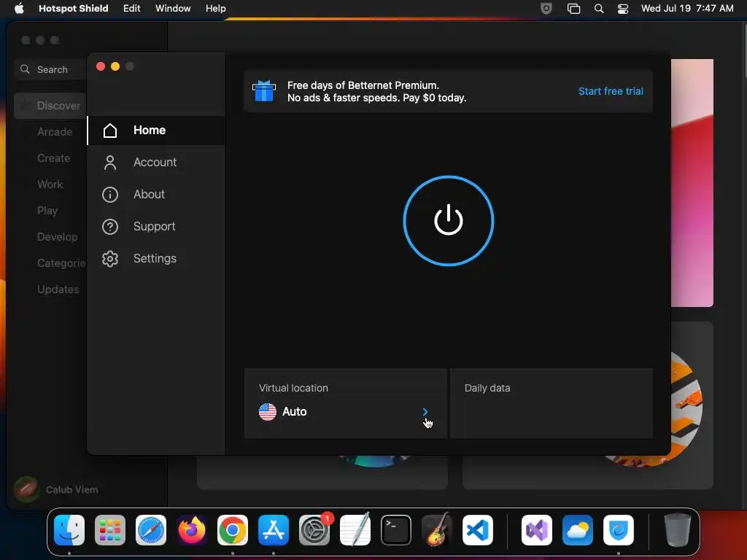Select Develop in App Store sidebar
Viewport: 747px width, 560px height.
(57, 237)
